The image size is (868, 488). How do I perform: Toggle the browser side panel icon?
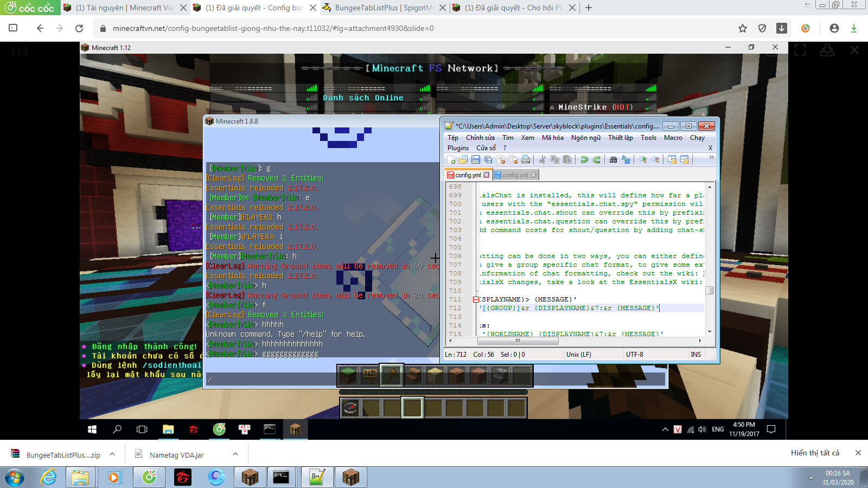[14, 28]
